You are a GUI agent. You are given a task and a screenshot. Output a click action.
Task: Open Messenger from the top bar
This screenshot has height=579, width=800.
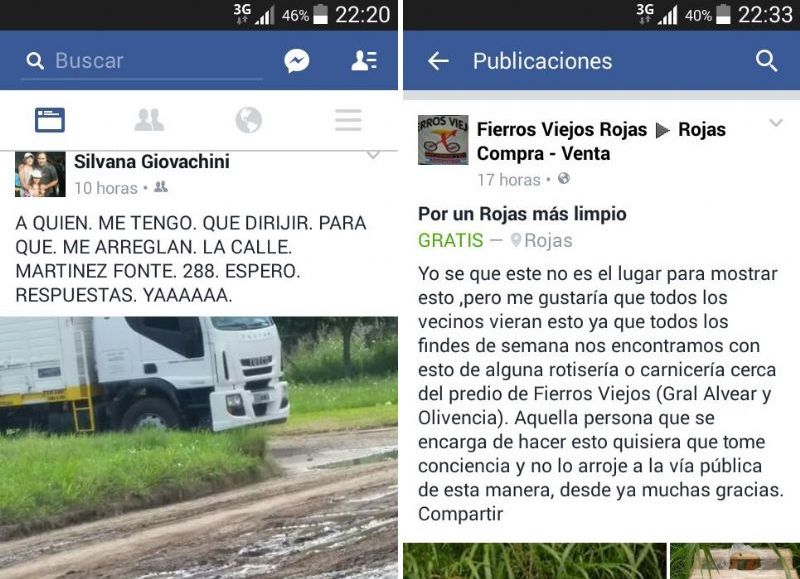[x=296, y=61]
